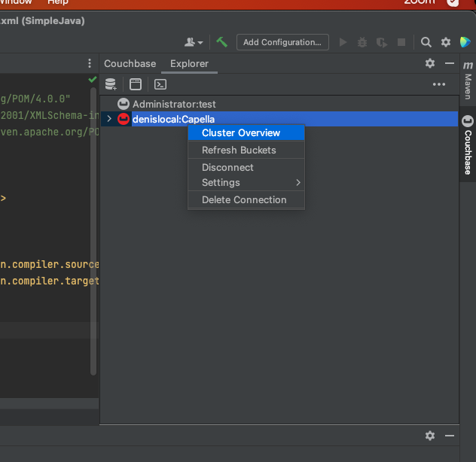The width and height of the screenshot is (476, 462).
Task: Click the maven.compiler.source text in editor
Action: point(50,265)
